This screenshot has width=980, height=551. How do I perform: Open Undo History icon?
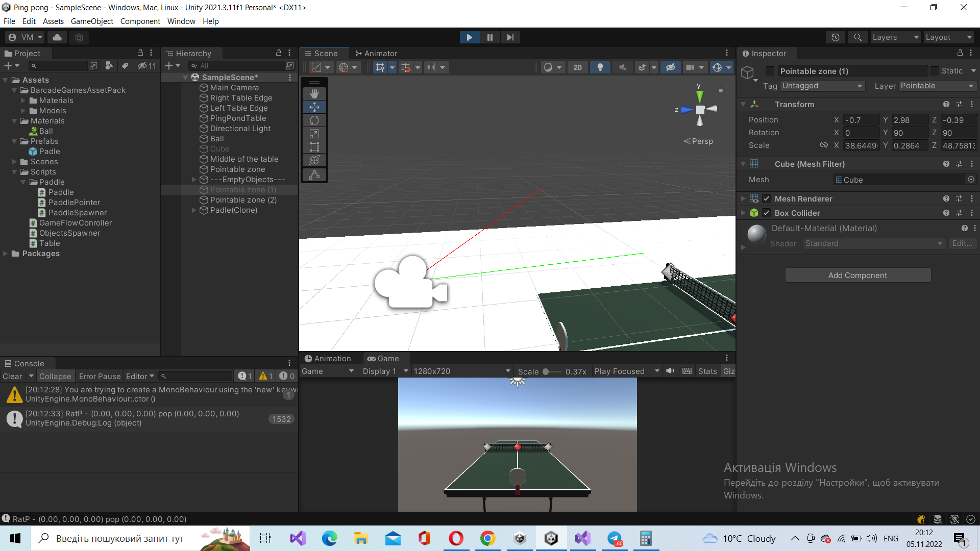(835, 37)
